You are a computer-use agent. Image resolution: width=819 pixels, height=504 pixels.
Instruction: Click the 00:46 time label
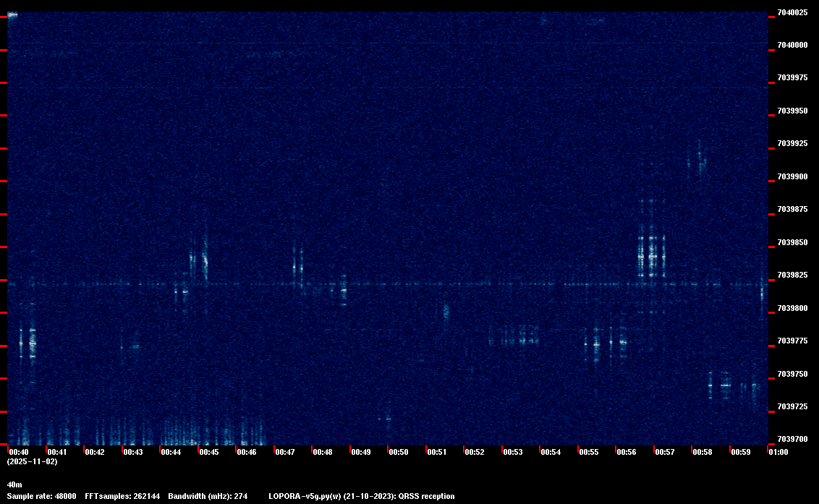[247, 452]
